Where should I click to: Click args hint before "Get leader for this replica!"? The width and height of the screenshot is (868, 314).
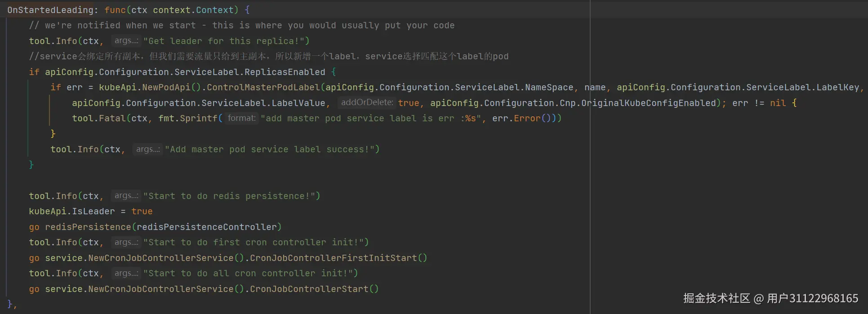tap(126, 41)
